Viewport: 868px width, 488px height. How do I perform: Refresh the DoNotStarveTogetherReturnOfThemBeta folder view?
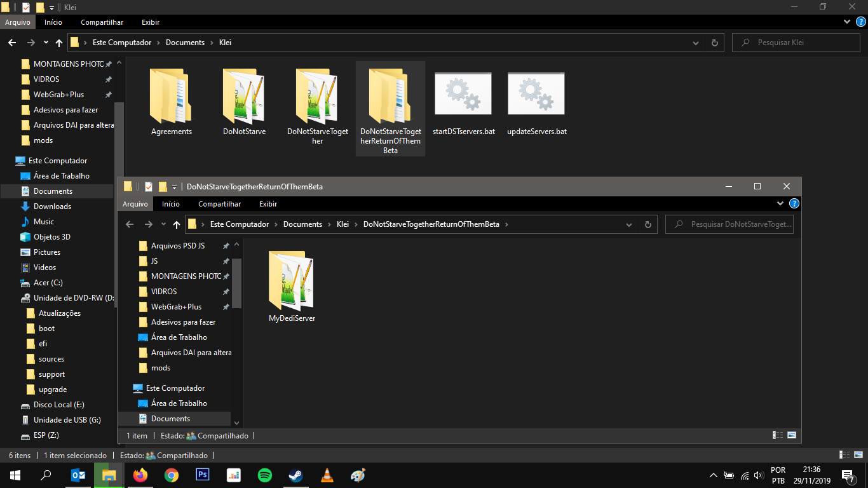(x=648, y=224)
